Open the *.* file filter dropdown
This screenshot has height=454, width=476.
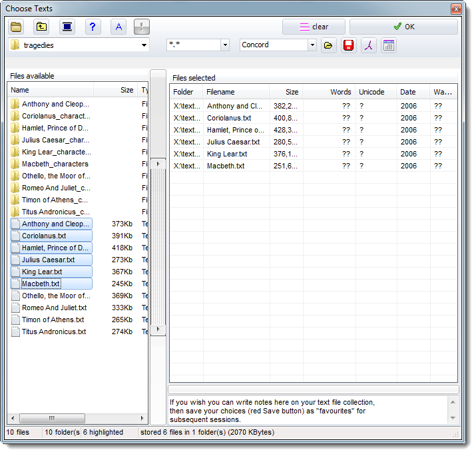click(225, 45)
